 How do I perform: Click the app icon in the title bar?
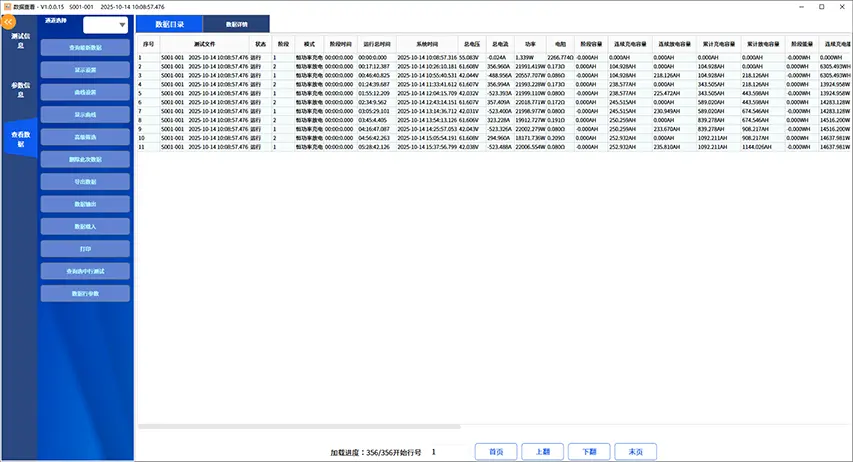[8, 6]
